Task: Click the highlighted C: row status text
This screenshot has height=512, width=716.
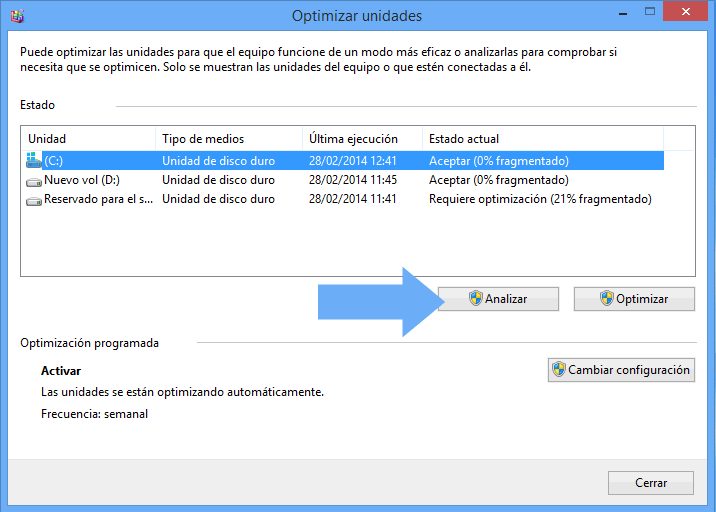Action: tap(498, 161)
